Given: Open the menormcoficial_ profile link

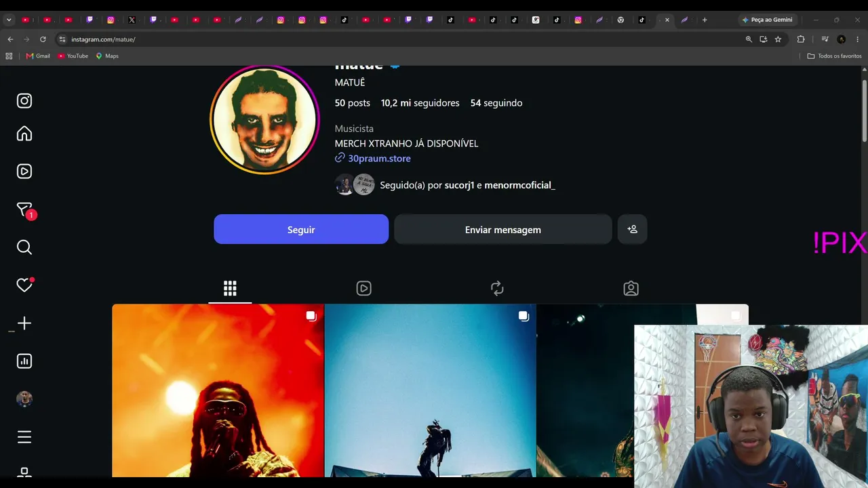Looking at the screenshot, I should tap(519, 185).
